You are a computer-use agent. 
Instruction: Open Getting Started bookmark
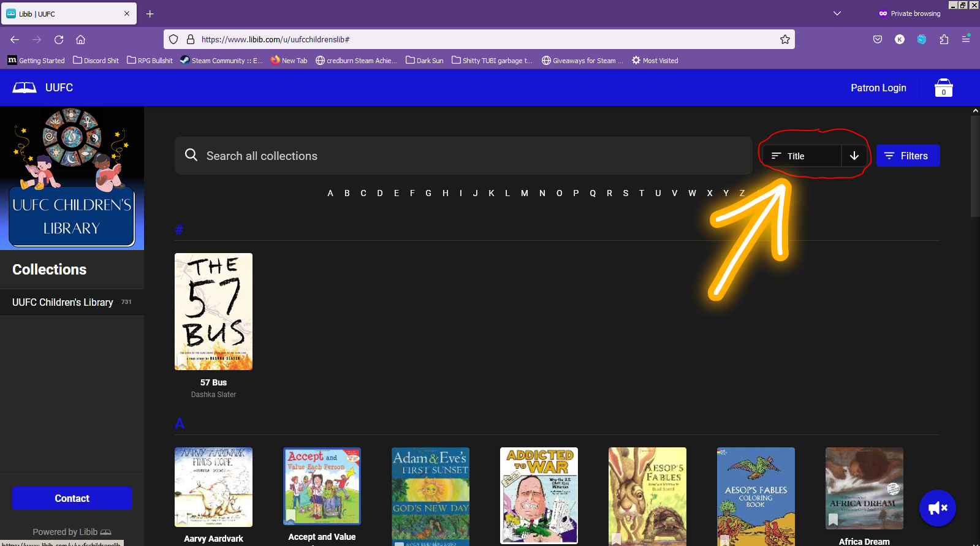click(x=36, y=61)
